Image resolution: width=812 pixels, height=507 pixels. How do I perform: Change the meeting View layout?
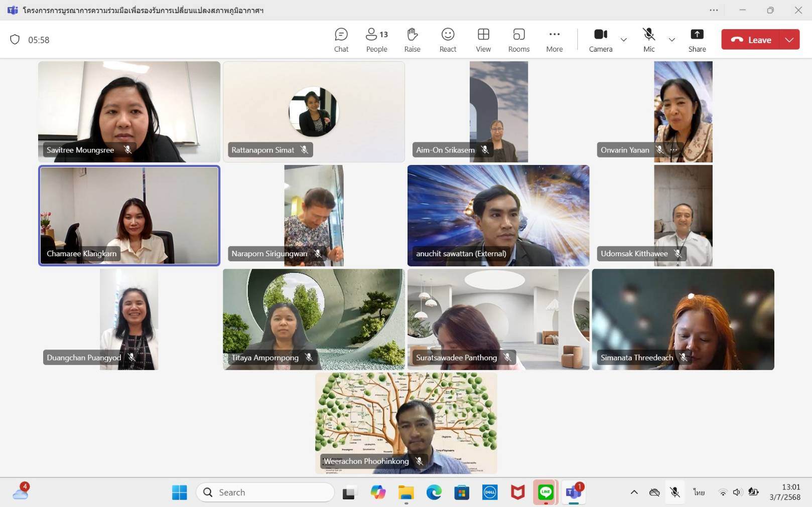click(483, 40)
